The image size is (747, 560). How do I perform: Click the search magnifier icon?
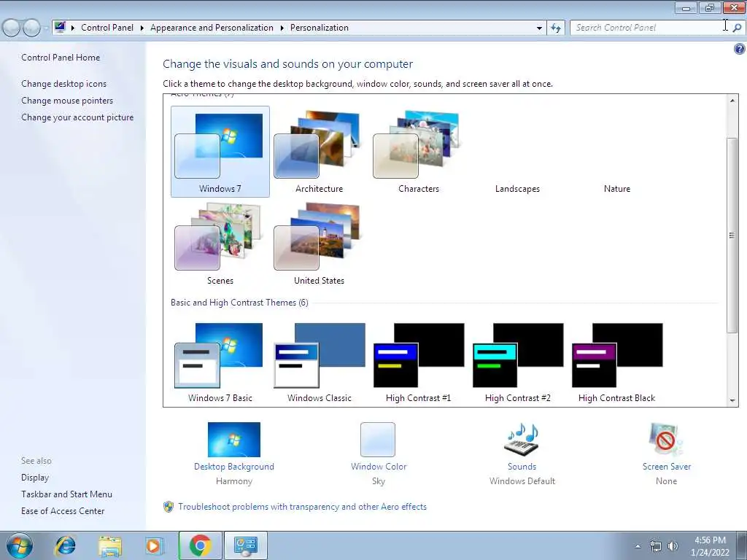[737, 28]
